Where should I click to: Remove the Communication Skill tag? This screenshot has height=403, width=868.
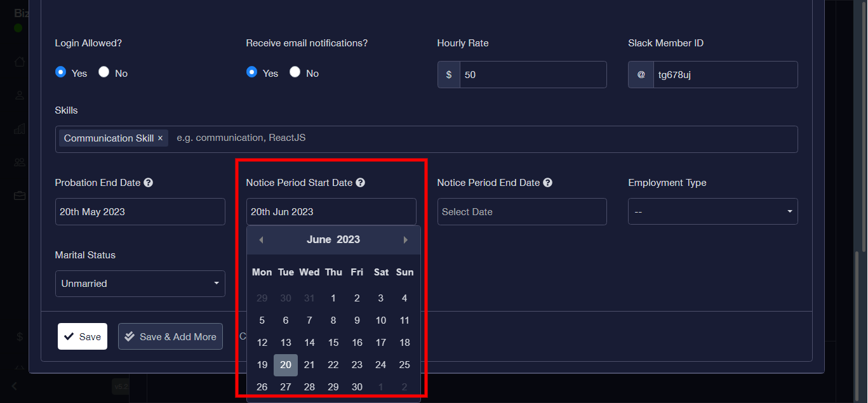point(160,138)
